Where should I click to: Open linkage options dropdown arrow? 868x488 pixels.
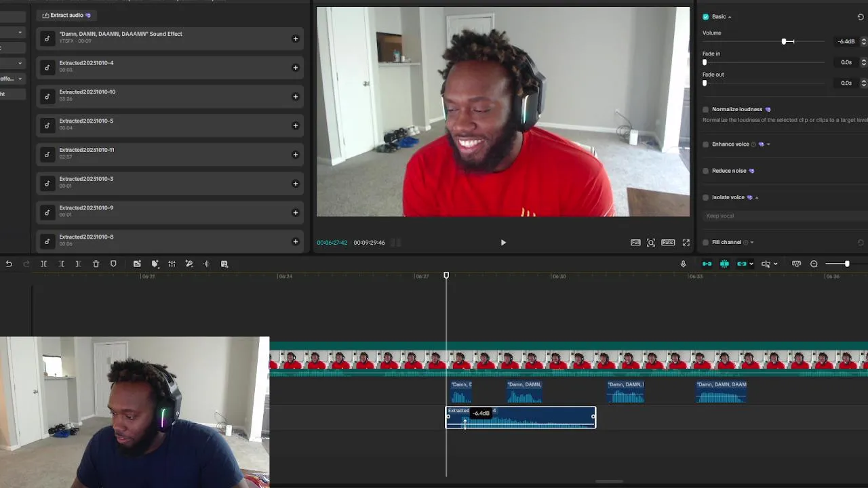751,264
